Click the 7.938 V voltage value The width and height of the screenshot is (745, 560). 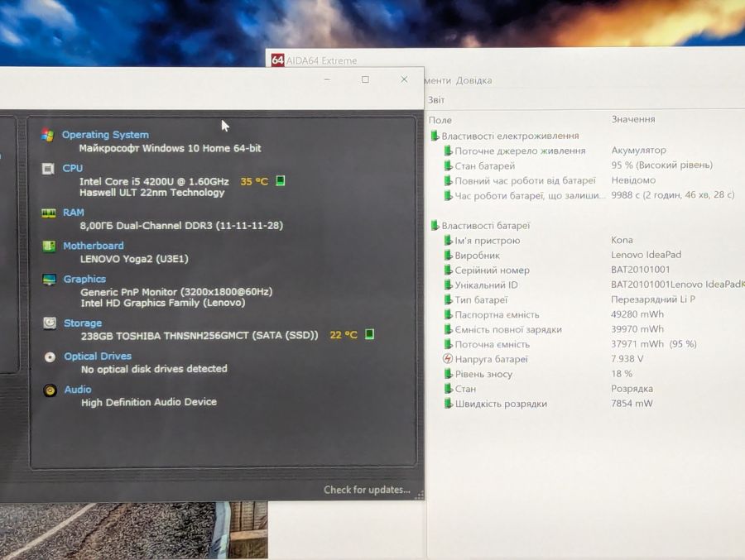coord(627,359)
